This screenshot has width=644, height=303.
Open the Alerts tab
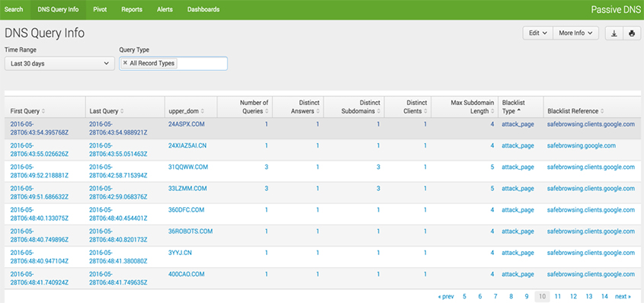pyautogui.click(x=165, y=9)
